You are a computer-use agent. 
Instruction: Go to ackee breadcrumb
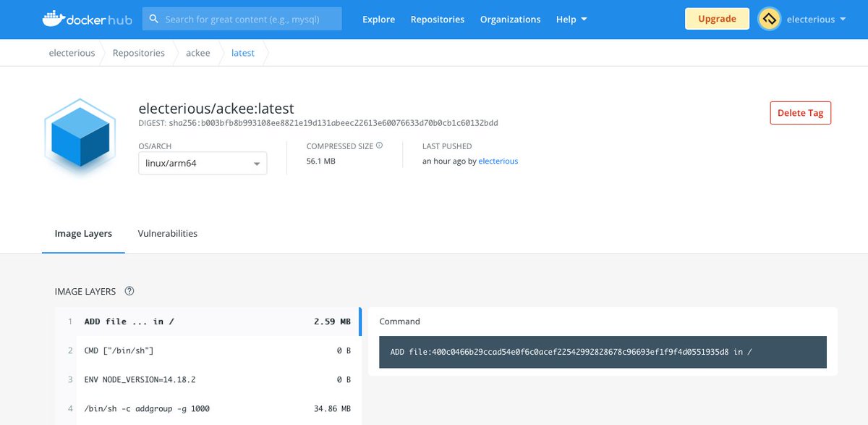[x=198, y=53]
